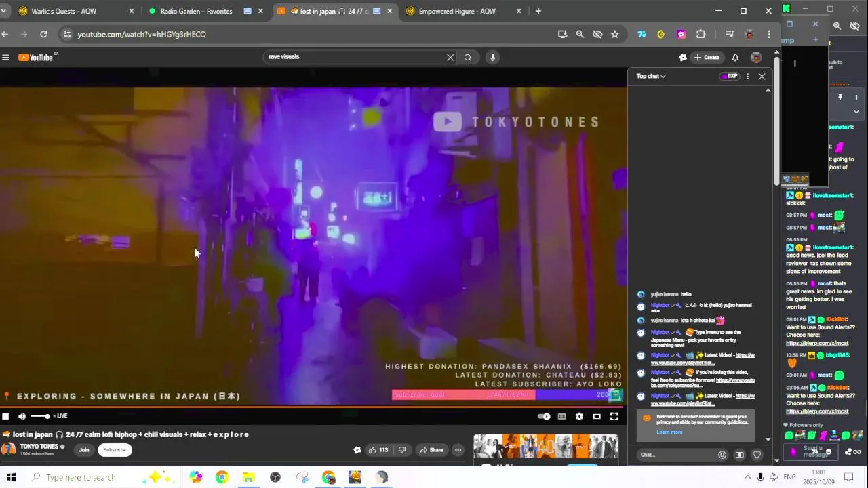Open YouTube notifications bell
868x488 pixels.
coord(735,58)
